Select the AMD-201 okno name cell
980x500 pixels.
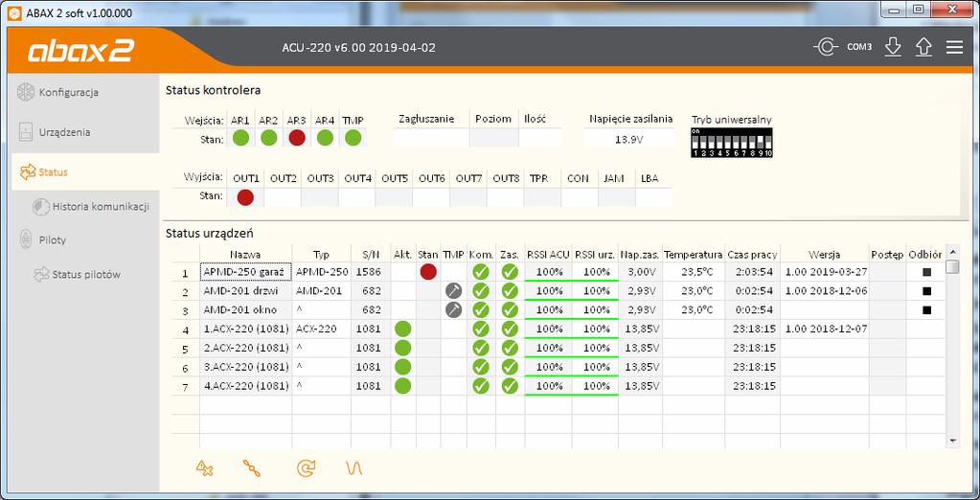click(245, 310)
